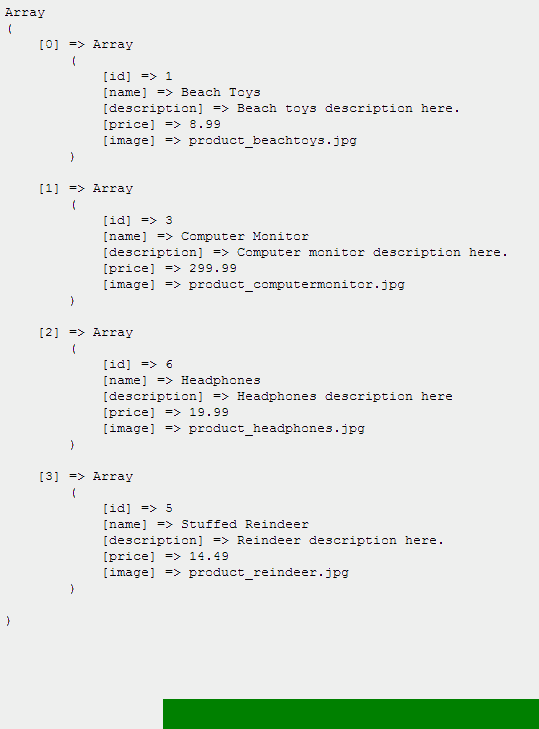Click the product_beachtoys.jpg image filename
This screenshot has width=539, height=729.
click(x=273, y=140)
